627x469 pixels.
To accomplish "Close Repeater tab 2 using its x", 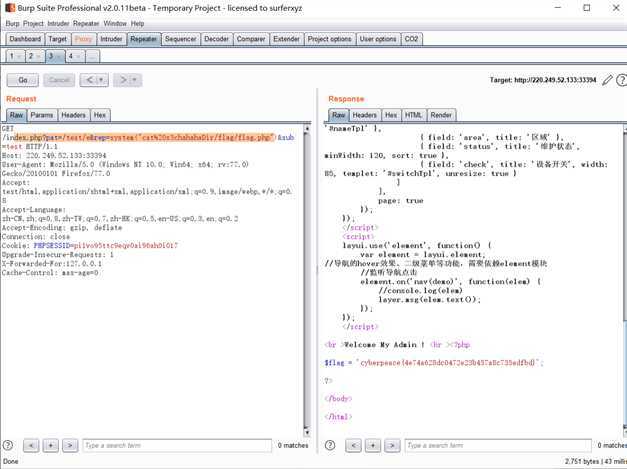I will [38, 57].
